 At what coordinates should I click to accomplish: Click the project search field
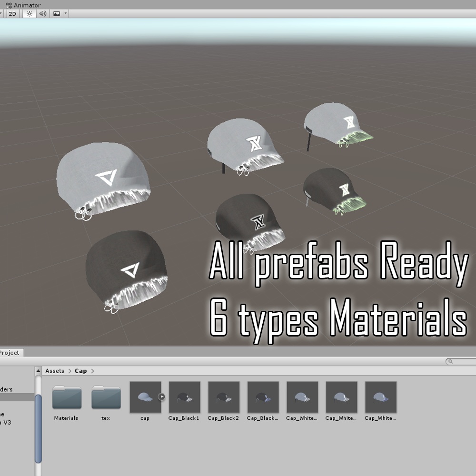(462, 362)
